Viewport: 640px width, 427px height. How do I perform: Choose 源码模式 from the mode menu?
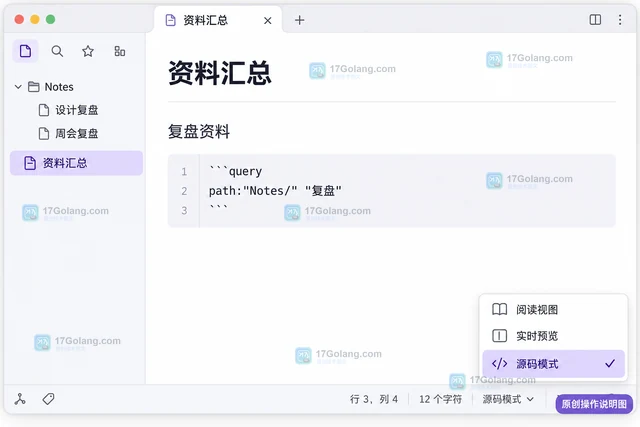pyautogui.click(x=553, y=363)
